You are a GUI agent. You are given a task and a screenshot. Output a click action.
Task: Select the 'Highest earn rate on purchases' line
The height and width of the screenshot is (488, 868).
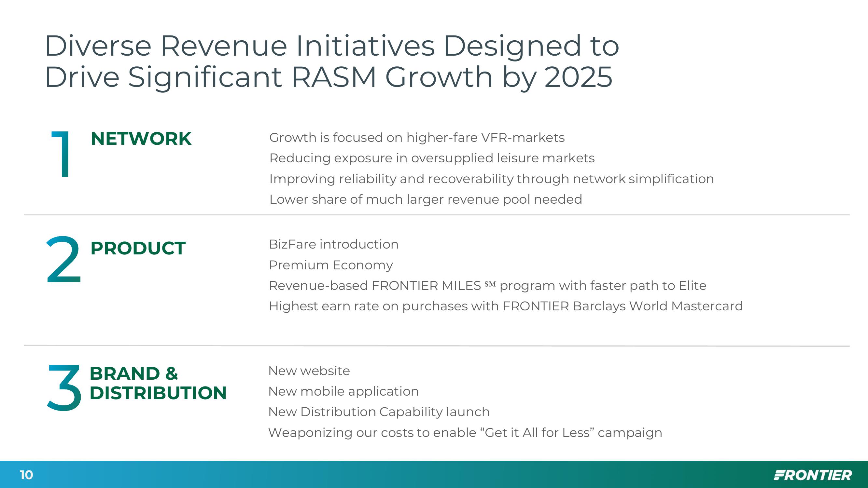point(506,306)
